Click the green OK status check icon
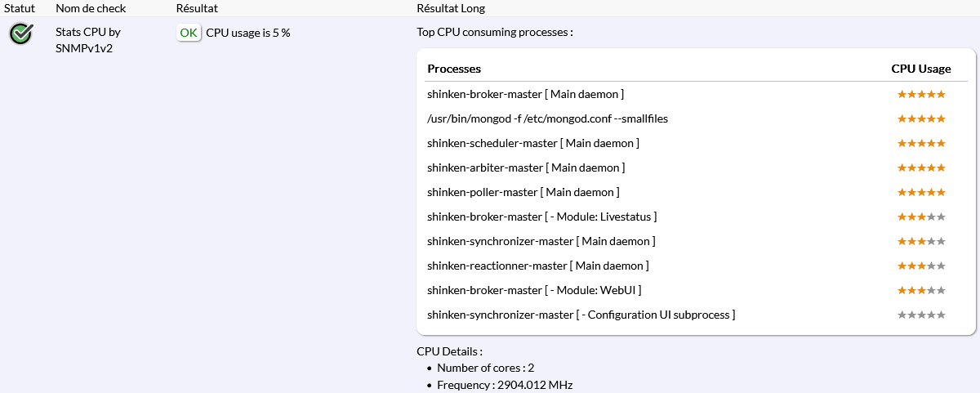 21,33
